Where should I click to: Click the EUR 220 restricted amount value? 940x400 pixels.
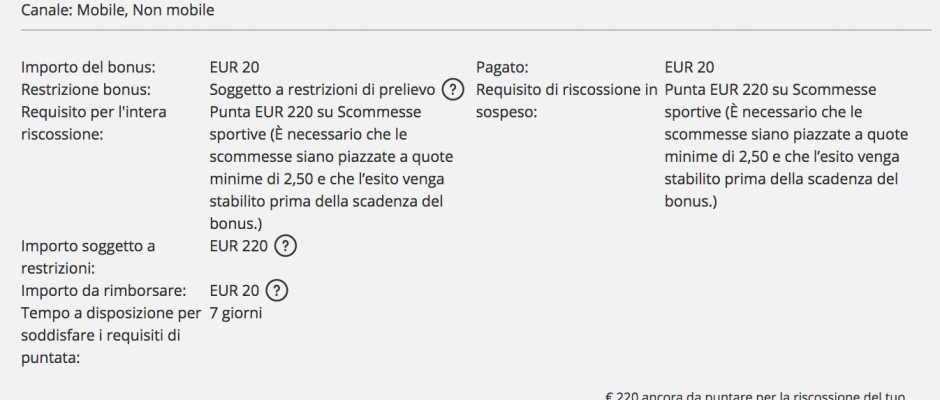239,246
